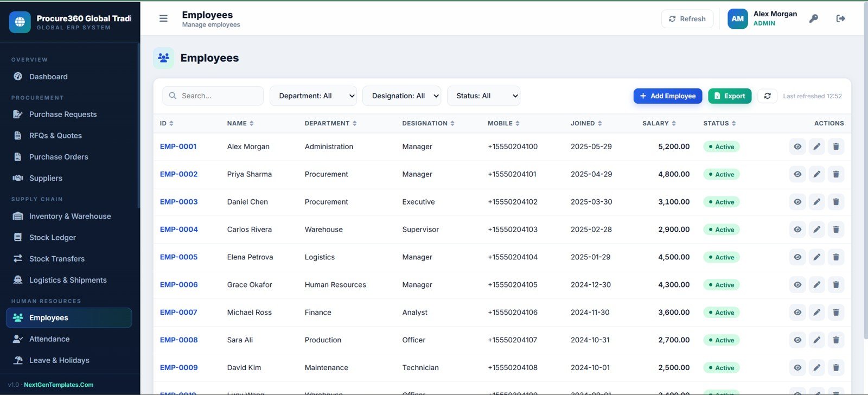868x395 pixels.
Task: Navigate to Inventory & Warehouse
Action: (x=69, y=216)
